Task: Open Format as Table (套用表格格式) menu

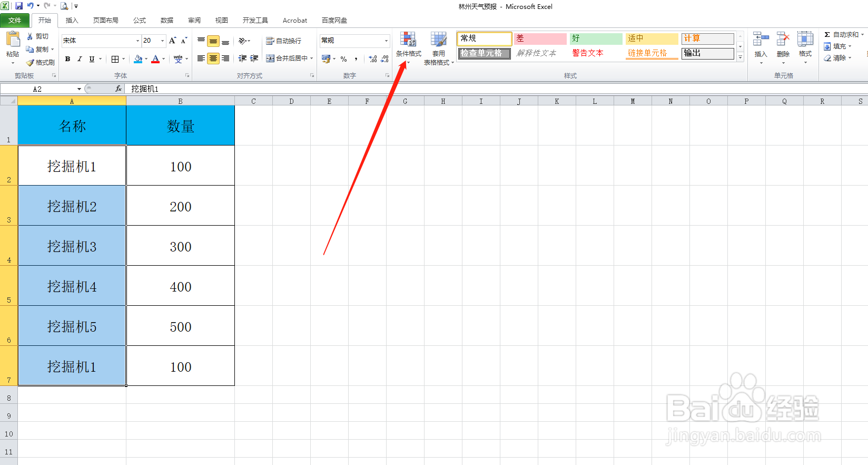Action: click(438, 49)
